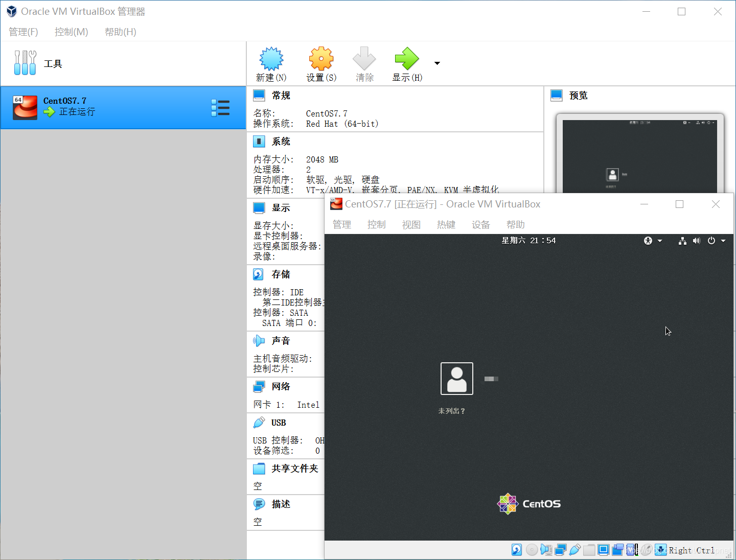736x560 pixels.
Task: Open 管理 menu in CentOS7.7 VM window
Action: click(x=342, y=225)
